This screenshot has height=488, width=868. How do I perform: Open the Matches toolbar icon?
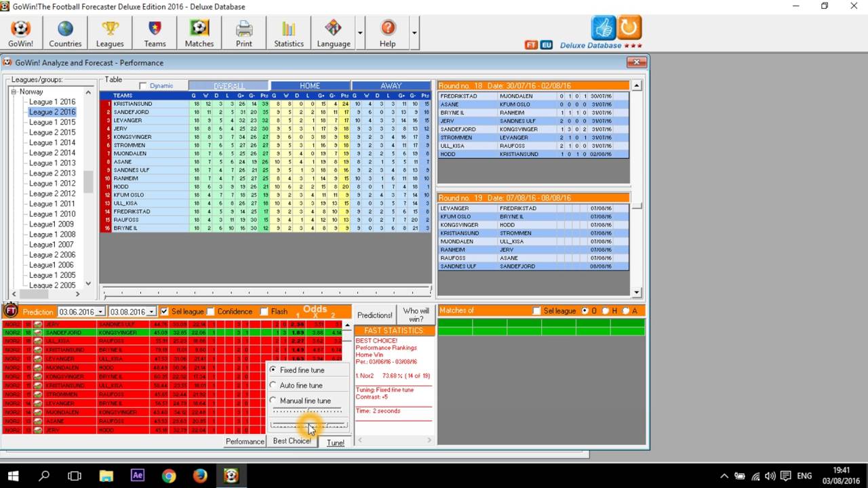(x=199, y=34)
